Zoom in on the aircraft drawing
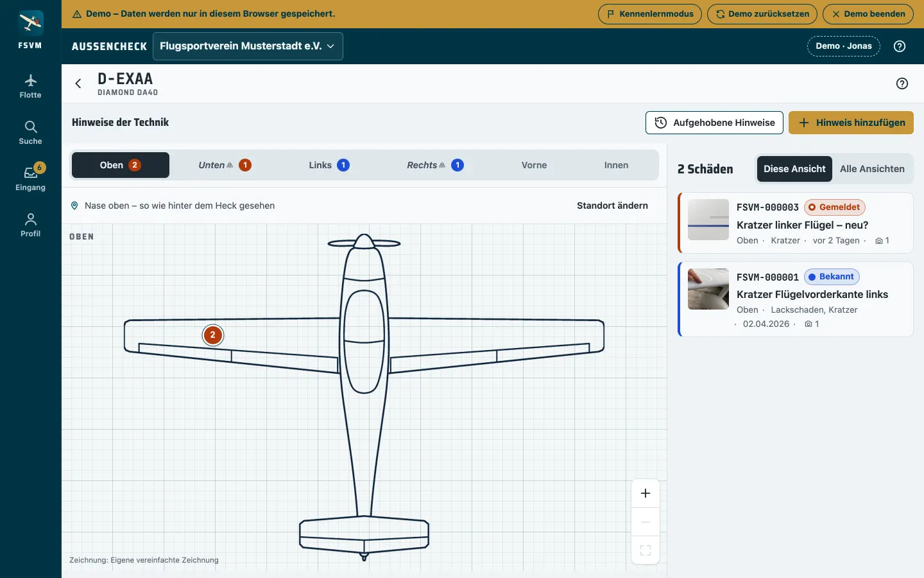Viewport: 924px width, 578px height. coord(646,493)
